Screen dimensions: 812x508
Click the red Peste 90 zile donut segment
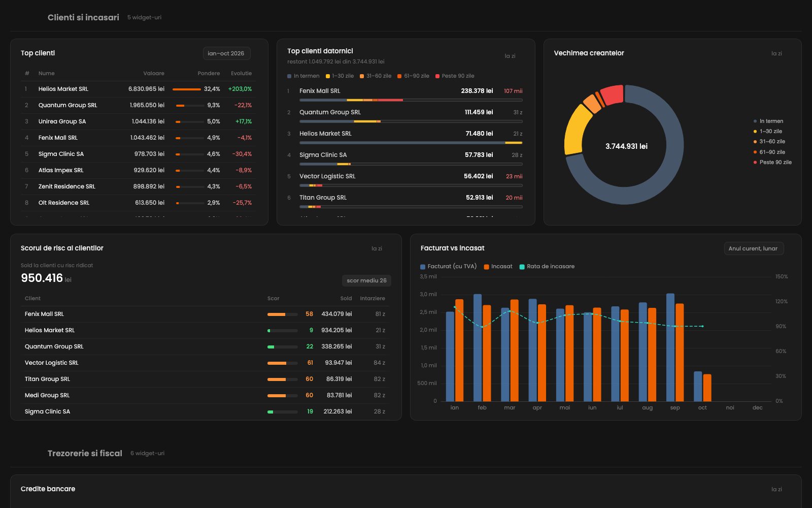[613, 95]
